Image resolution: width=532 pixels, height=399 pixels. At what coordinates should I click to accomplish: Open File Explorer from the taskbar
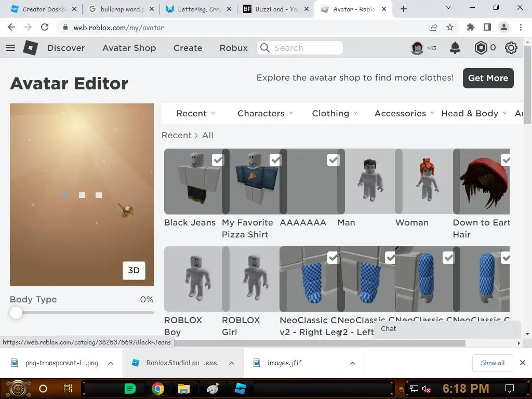click(x=183, y=389)
